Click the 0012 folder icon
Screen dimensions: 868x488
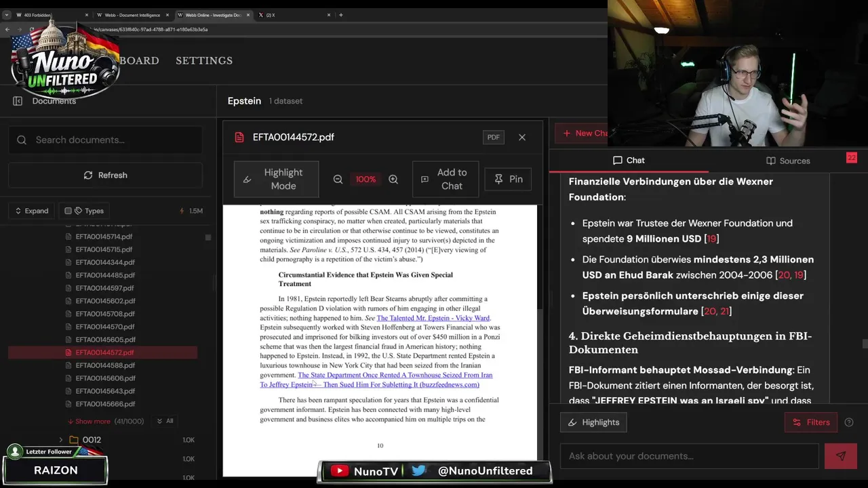pos(74,440)
